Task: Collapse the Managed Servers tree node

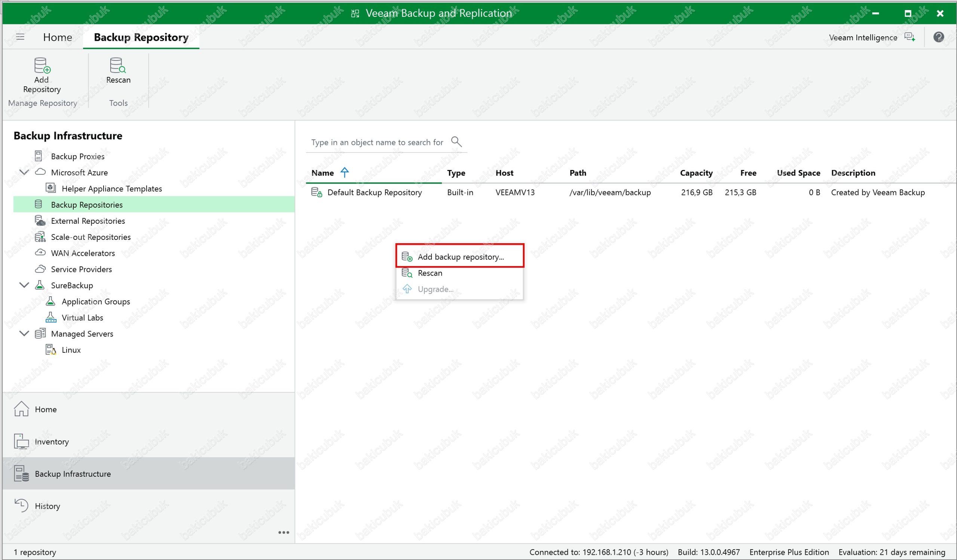Action: point(24,334)
